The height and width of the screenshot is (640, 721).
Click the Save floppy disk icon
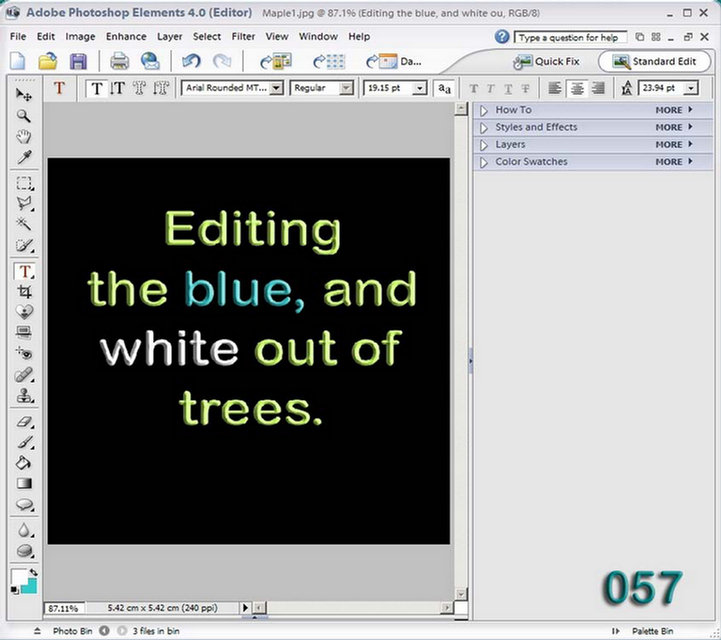point(78,61)
